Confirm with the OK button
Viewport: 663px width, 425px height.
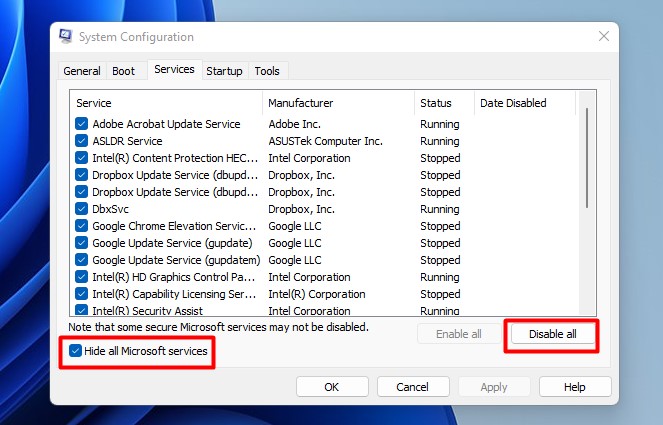point(332,387)
